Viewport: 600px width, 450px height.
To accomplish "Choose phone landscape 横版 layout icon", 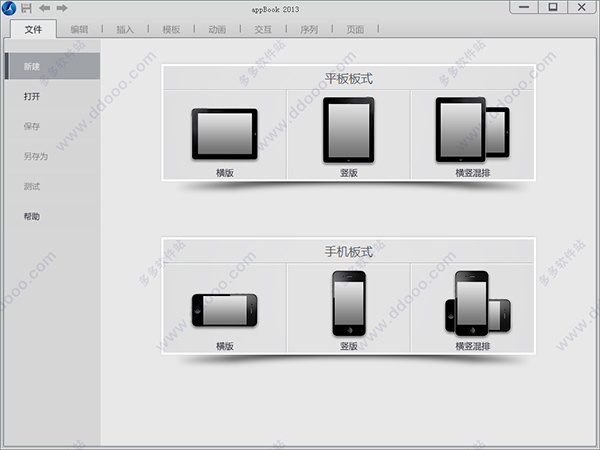I will point(225,310).
